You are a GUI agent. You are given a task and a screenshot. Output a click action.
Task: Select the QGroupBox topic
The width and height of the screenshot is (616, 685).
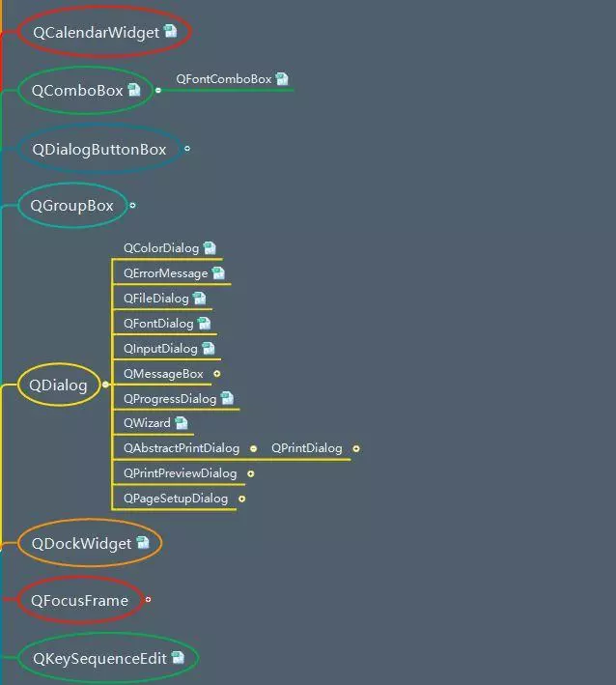[x=72, y=206]
